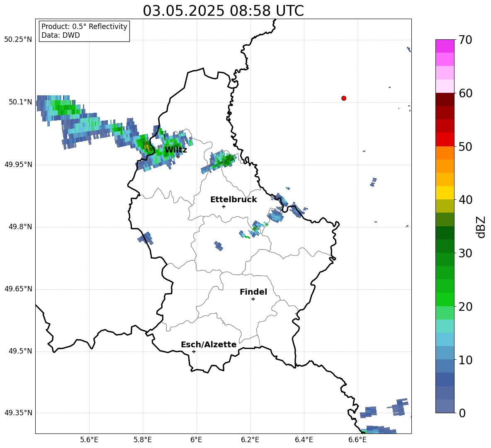Click the 40 colorbar tick label
This screenshot has width=491, height=448.
click(465, 200)
